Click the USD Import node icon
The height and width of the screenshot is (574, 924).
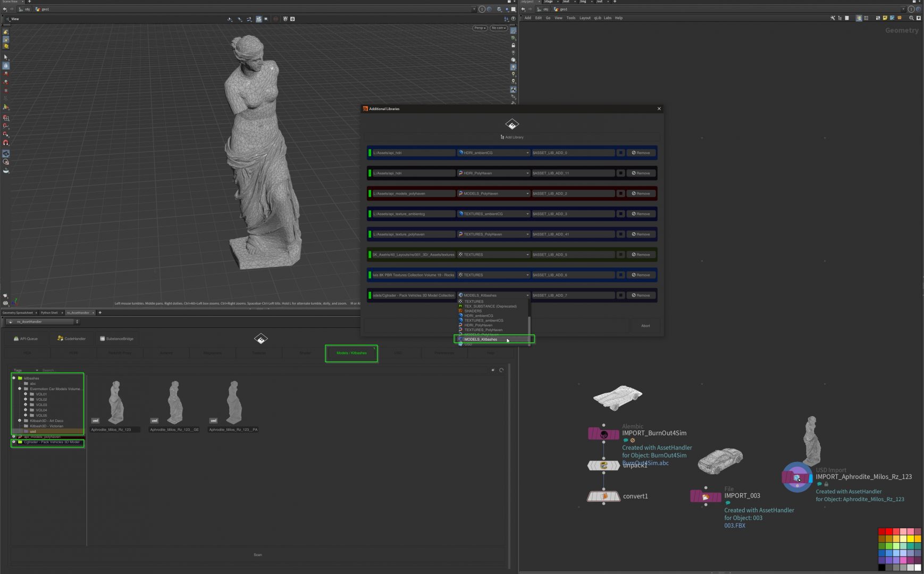796,477
